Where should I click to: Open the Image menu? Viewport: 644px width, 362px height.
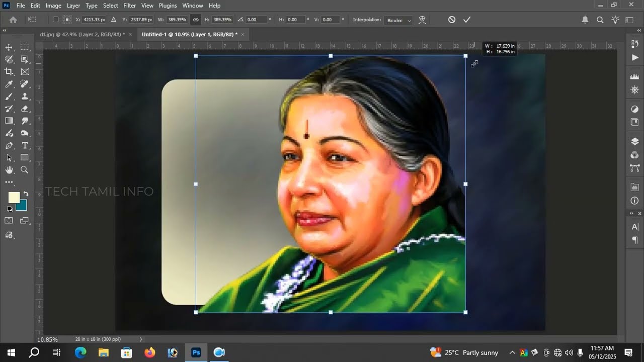[53, 6]
